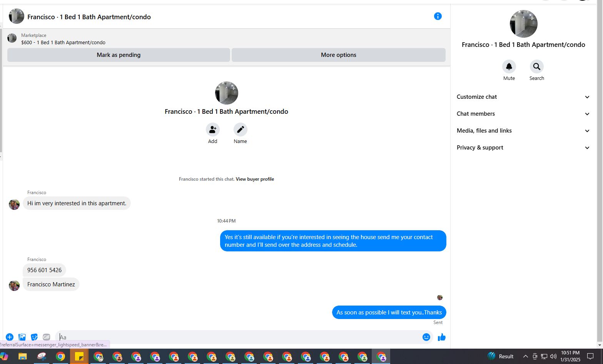Open the emoji picker smiley icon
Screen dimensions: 603x364
[426, 337]
